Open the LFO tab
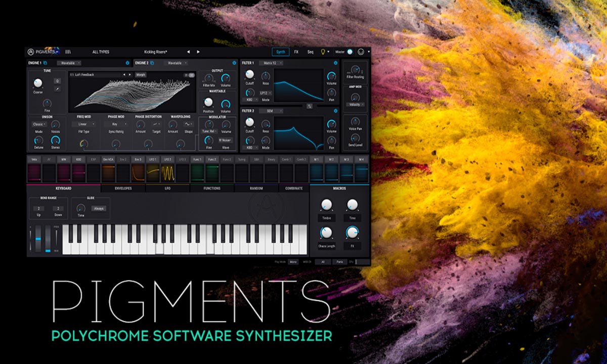 pos(167,188)
